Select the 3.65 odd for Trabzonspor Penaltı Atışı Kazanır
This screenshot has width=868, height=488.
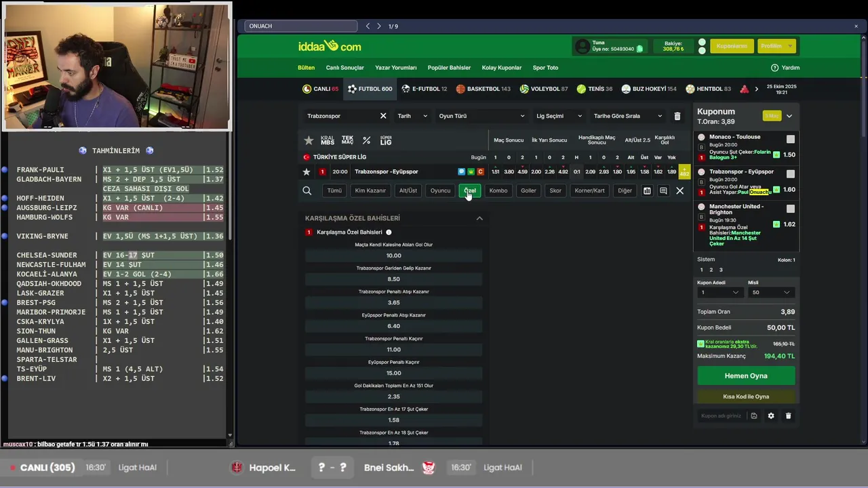point(394,303)
